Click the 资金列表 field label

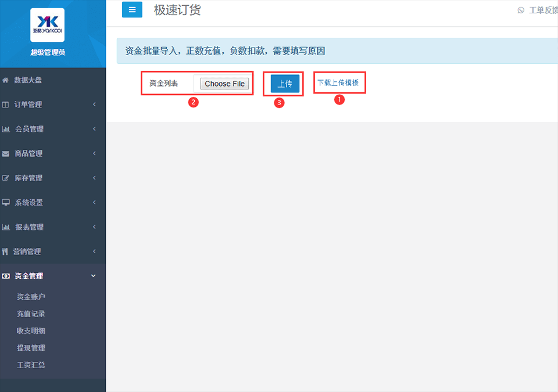[164, 83]
